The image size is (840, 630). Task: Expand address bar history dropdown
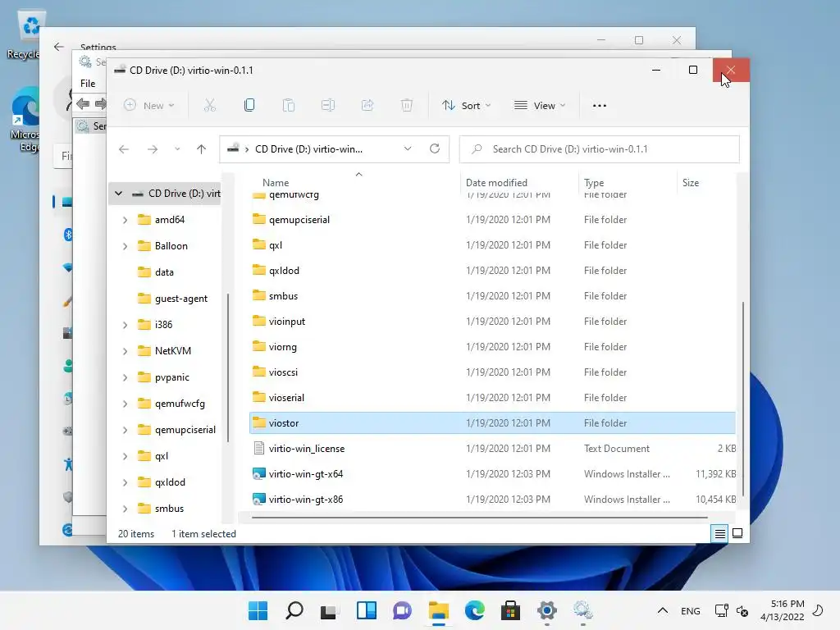(408, 149)
